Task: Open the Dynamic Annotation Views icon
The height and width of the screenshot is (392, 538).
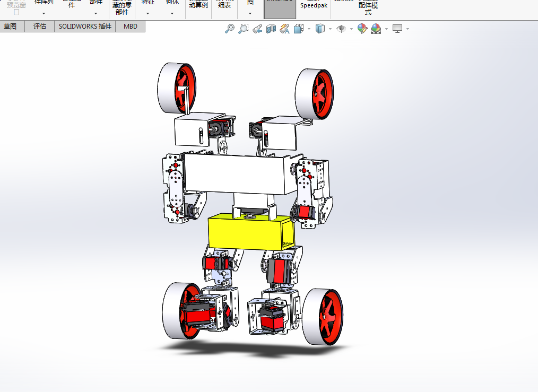Action: coord(285,29)
